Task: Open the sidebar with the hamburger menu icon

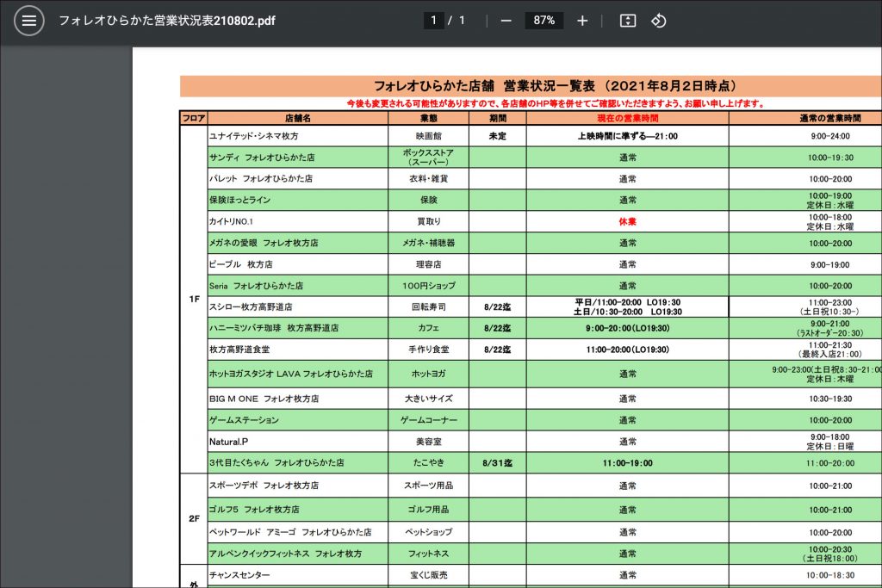Action: (x=28, y=21)
